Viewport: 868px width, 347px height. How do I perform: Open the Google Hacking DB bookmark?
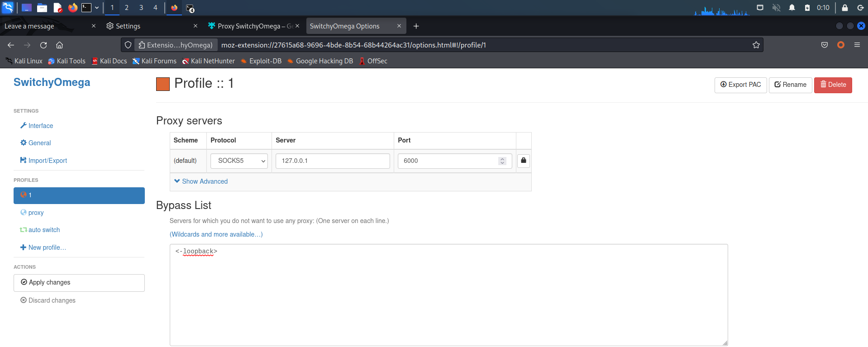(x=320, y=61)
